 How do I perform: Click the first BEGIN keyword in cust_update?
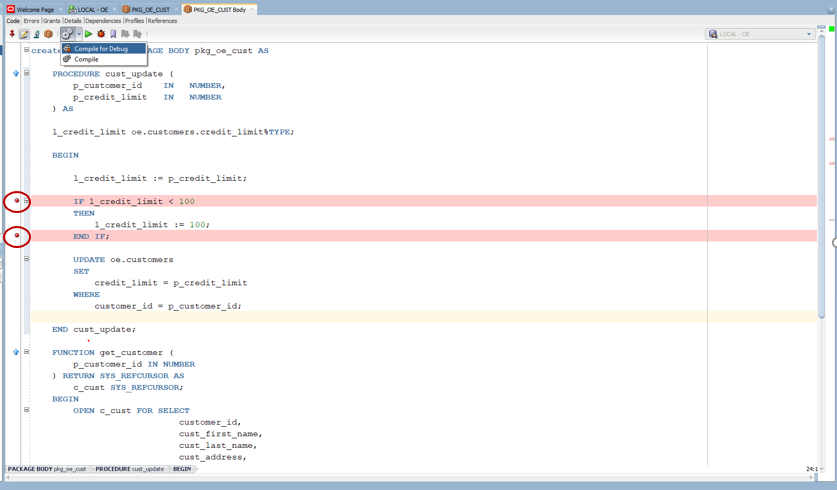pyautogui.click(x=65, y=155)
